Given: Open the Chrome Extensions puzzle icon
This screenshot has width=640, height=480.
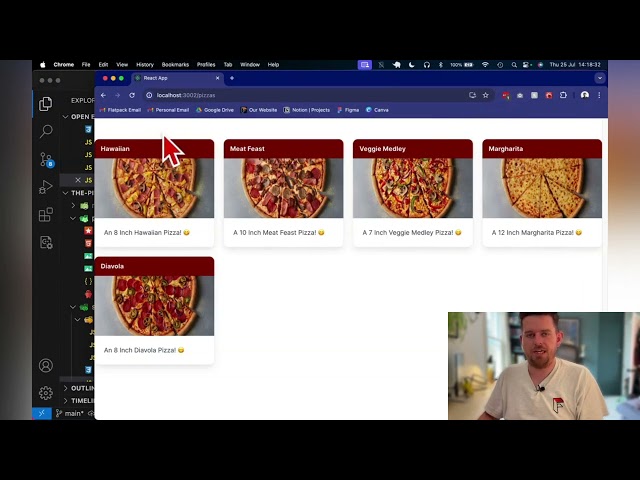Looking at the screenshot, I should 563,95.
